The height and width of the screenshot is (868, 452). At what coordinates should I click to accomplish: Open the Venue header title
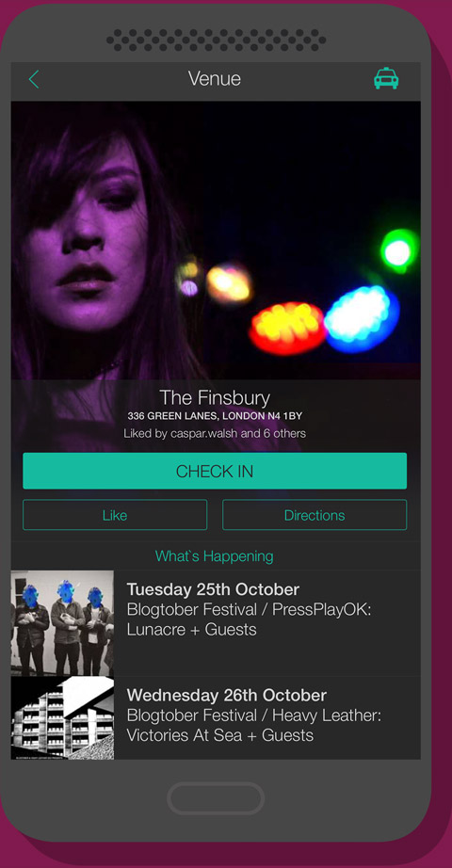pos(215,78)
